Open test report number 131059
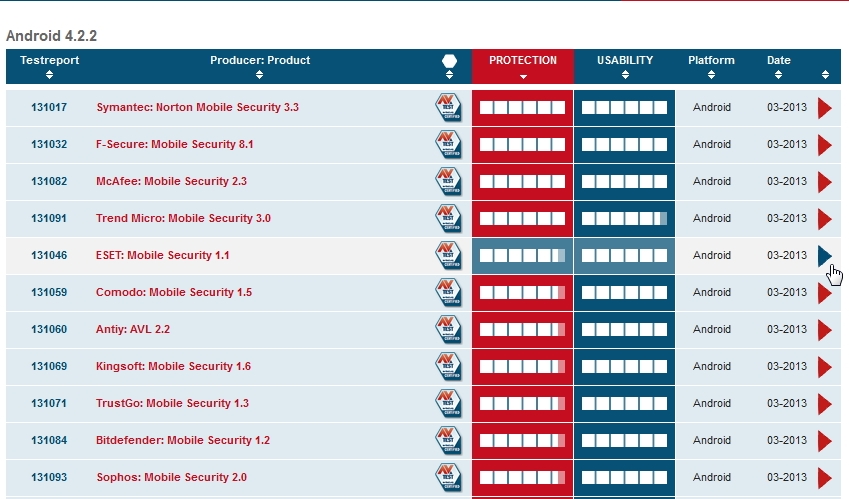The height and width of the screenshot is (499, 849). pyautogui.click(x=49, y=292)
